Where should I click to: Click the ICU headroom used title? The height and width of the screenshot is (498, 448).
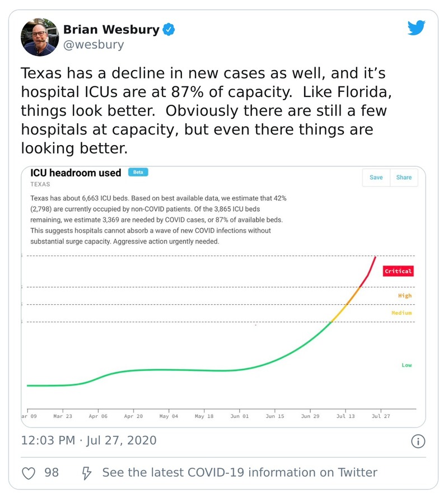point(76,173)
